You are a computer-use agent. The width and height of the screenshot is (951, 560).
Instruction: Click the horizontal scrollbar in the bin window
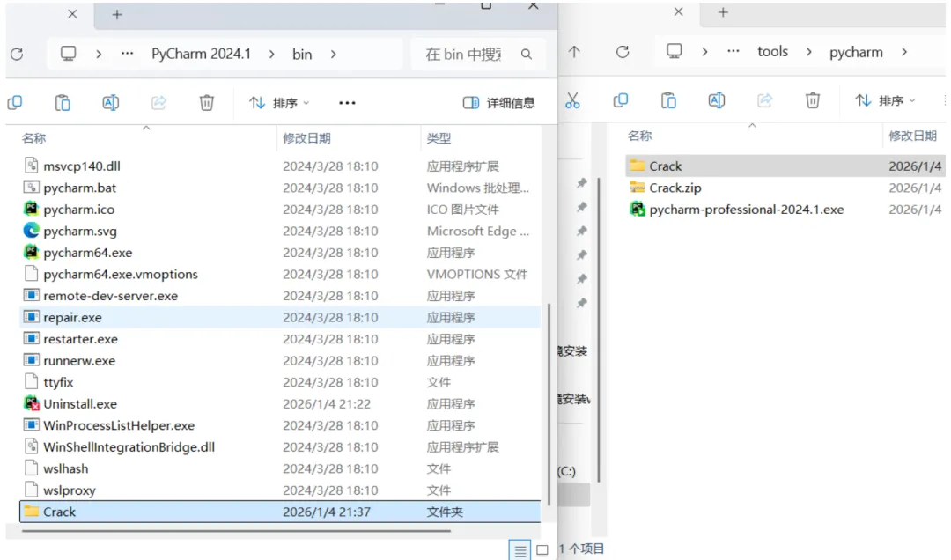pyautogui.click(x=236, y=531)
